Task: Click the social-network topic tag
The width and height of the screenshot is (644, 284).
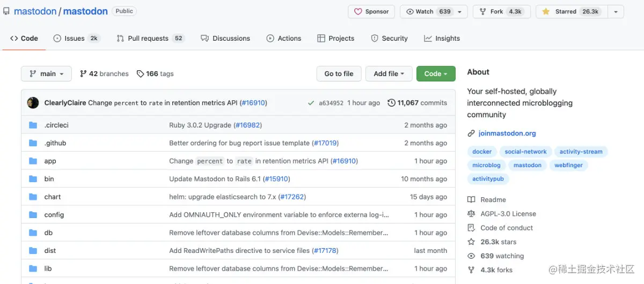Action: pos(526,152)
